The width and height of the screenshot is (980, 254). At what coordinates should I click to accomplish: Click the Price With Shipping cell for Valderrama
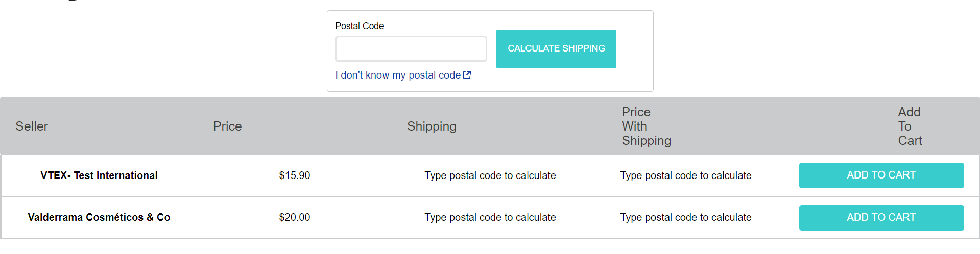[x=685, y=217]
